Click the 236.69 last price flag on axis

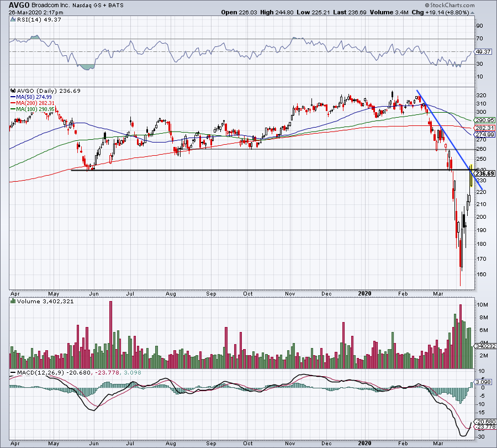(x=484, y=173)
